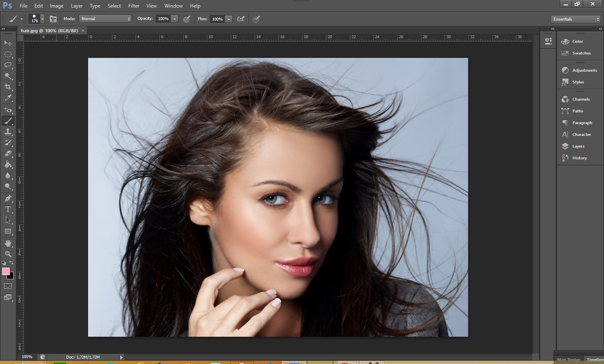Open the Opacity slider dropdown arrow
The width and height of the screenshot is (604, 364).
coord(175,19)
